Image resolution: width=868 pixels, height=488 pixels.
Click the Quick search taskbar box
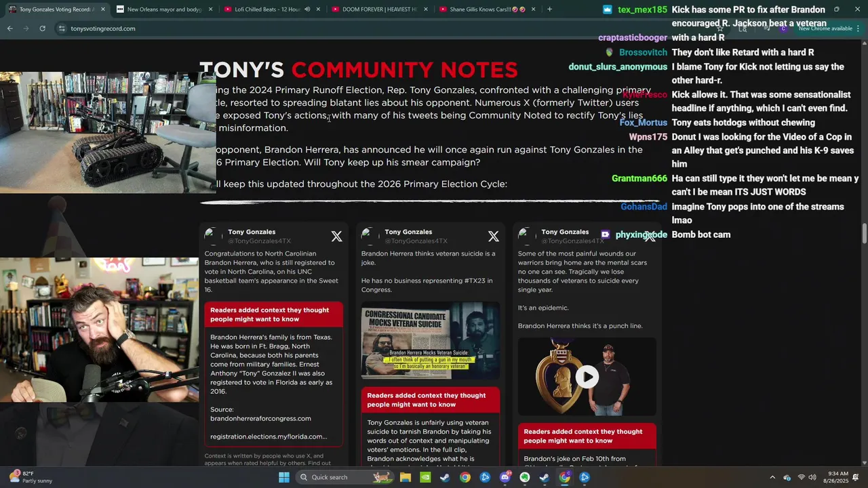(346, 477)
